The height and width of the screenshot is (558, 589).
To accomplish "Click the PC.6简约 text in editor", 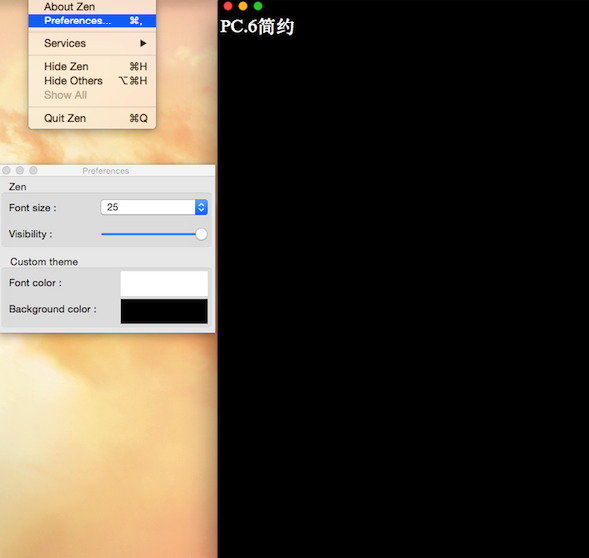I will [257, 27].
